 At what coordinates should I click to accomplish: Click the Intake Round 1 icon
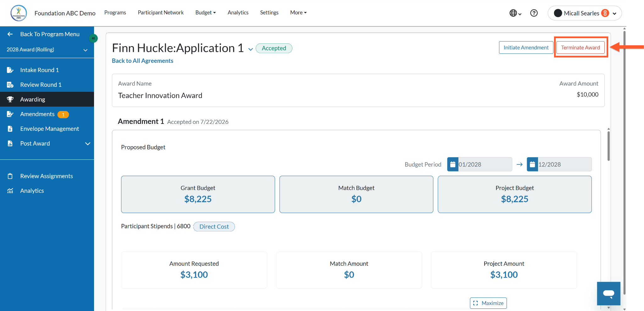point(10,70)
